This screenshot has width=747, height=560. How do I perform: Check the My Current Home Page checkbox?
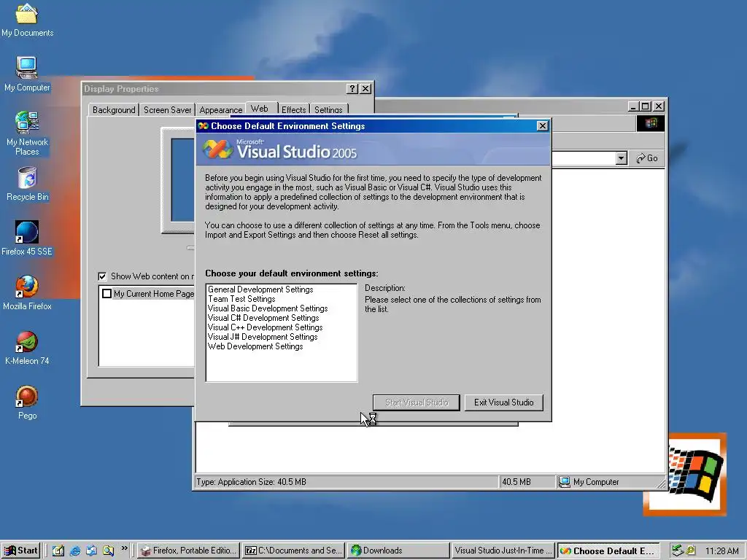coord(107,294)
